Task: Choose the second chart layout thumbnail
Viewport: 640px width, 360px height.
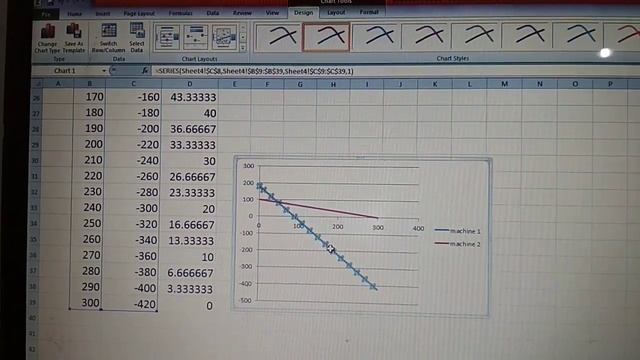Action: click(196, 38)
